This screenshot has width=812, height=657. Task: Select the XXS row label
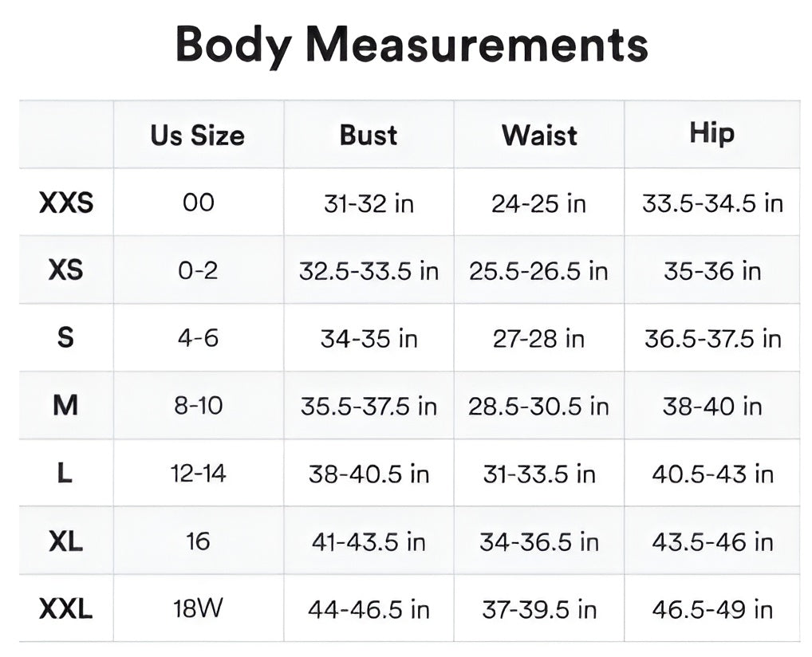66,203
